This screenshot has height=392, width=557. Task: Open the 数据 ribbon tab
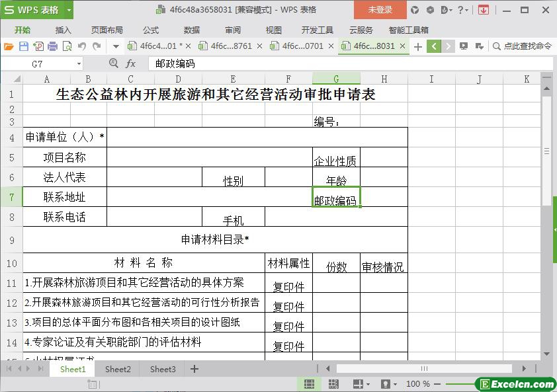click(x=192, y=30)
